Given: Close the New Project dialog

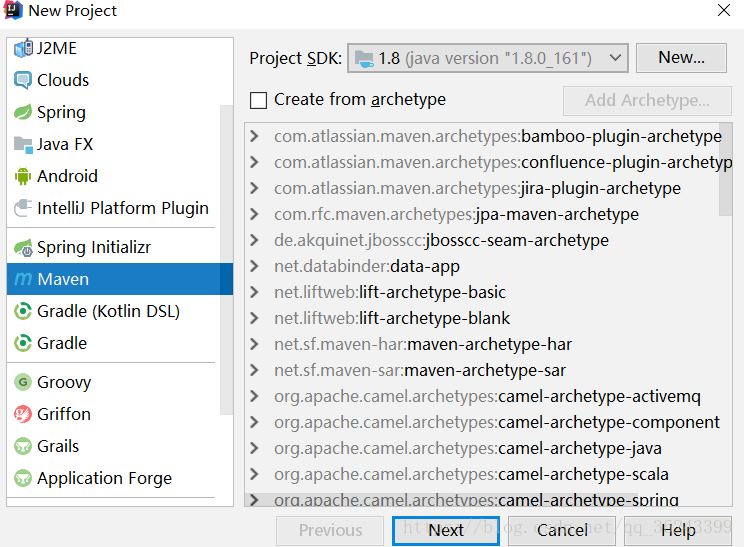Looking at the screenshot, I should tap(724, 10).
